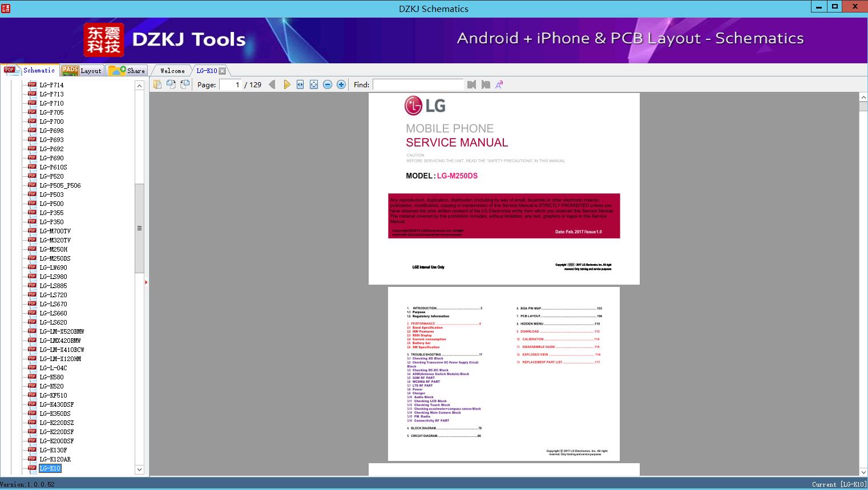
Task: Open the Welcome tab
Action: (x=172, y=71)
